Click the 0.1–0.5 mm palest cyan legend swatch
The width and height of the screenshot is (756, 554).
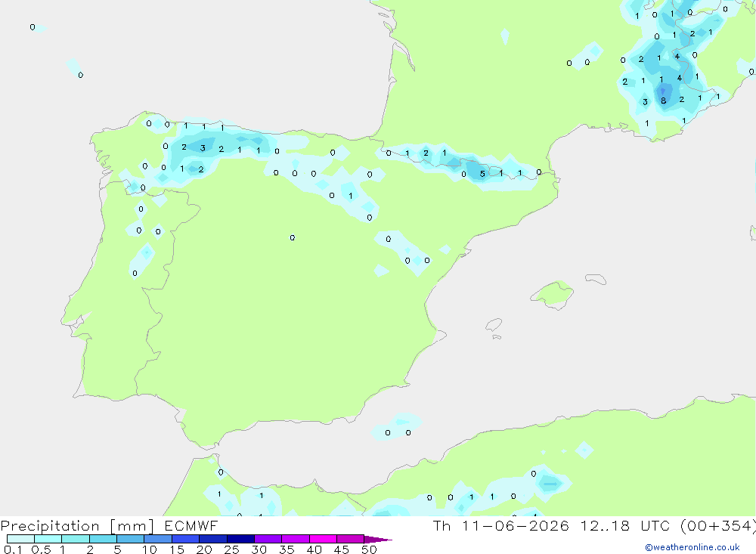tap(20, 539)
